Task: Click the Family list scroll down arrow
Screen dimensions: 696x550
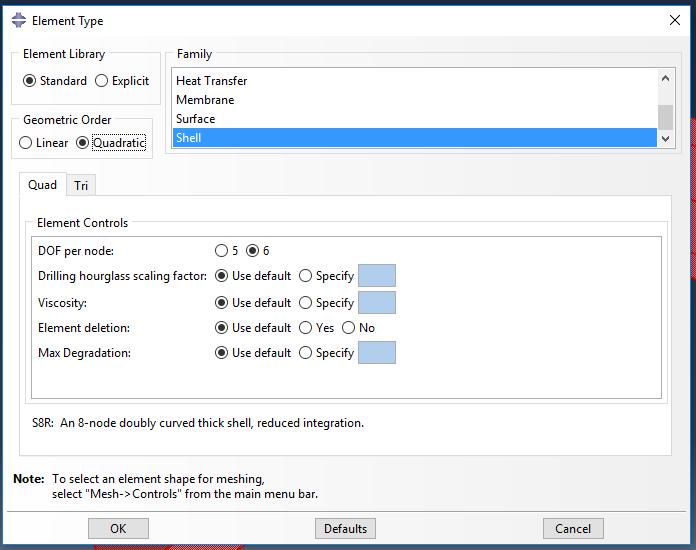Action: tap(665, 138)
